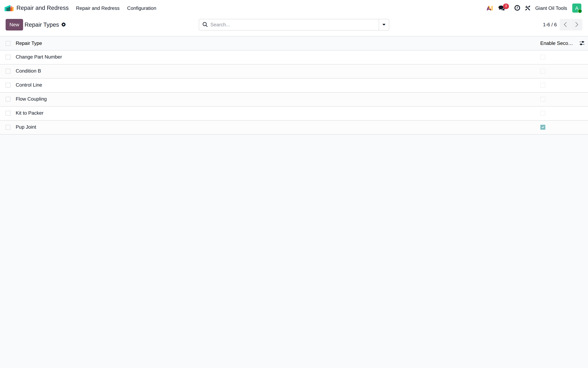Image resolution: width=588 pixels, height=368 pixels.
Task: Focus the Search input field
Action: pos(293,25)
